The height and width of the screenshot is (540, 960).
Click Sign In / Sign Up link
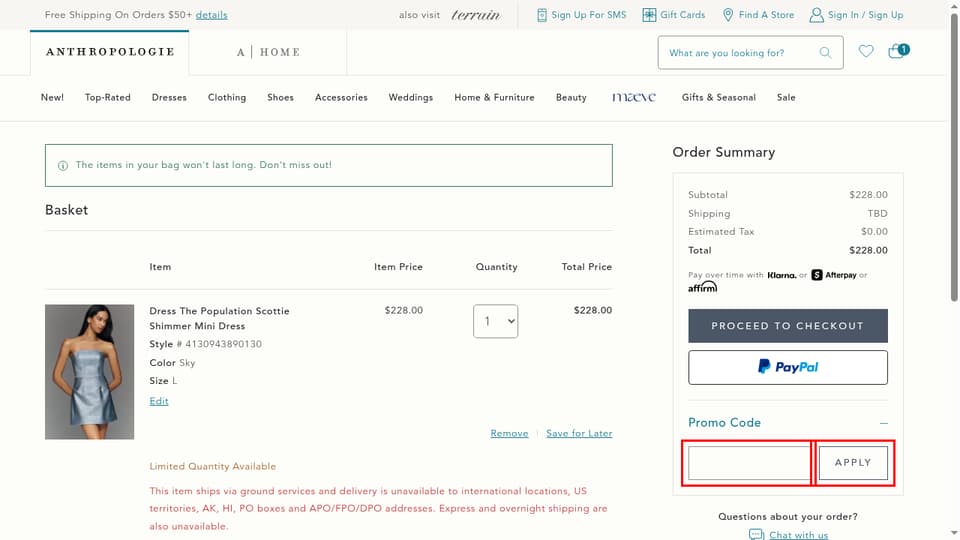865,15
